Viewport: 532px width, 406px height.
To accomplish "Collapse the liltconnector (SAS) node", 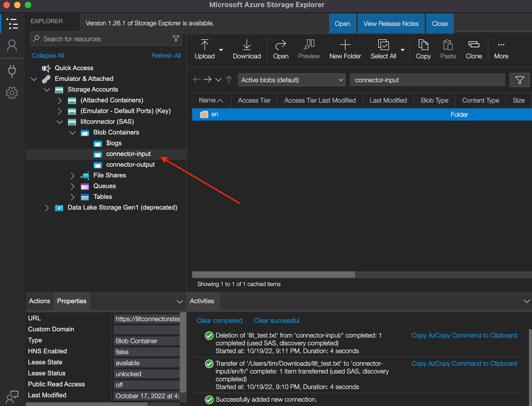I will click(60, 122).
